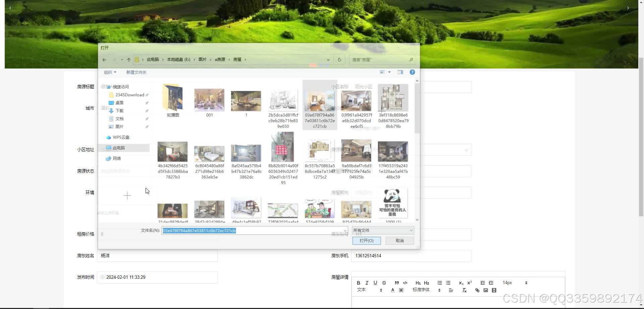Go to the next banner slide

[628, 8]
